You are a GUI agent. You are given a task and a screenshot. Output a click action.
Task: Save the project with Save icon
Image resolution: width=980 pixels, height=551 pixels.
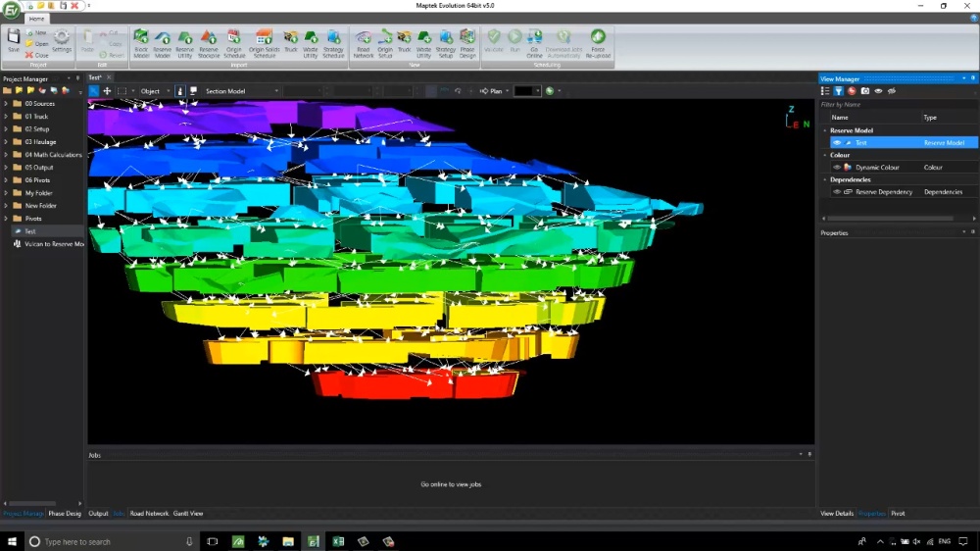(13, 41)
